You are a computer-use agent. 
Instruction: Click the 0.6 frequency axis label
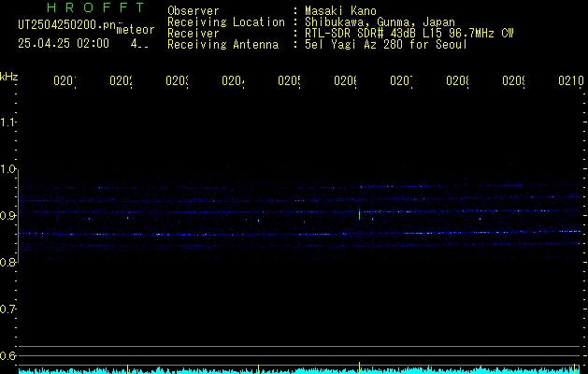point(7,355)
